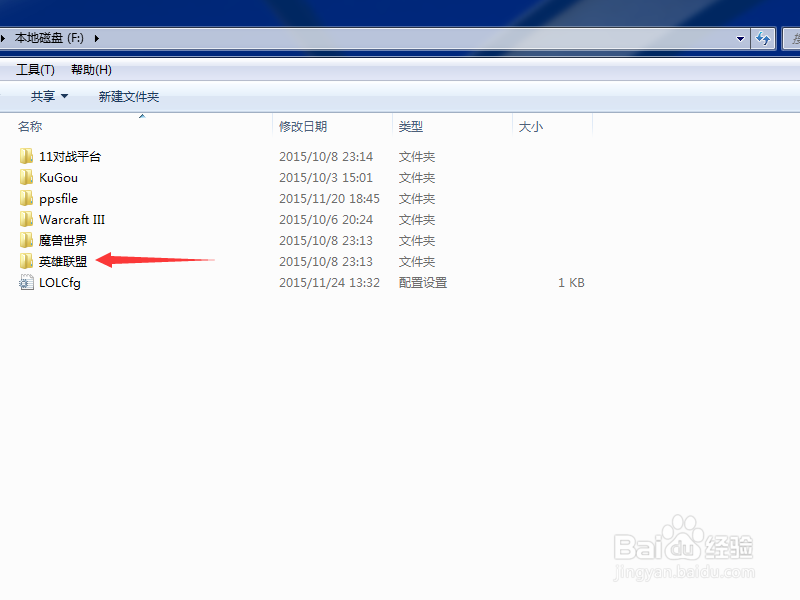
Task: Select the KuGou file name
Action: point(58,178)
